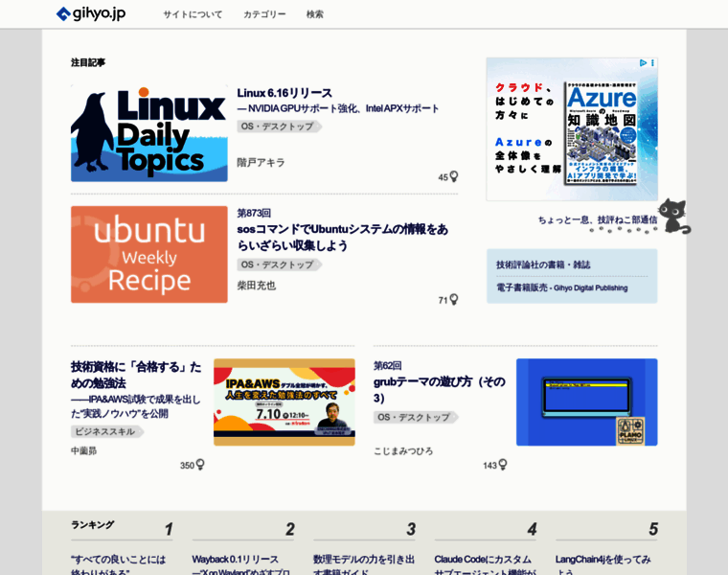Click the ビジネススキル tag

pos(107,432)
